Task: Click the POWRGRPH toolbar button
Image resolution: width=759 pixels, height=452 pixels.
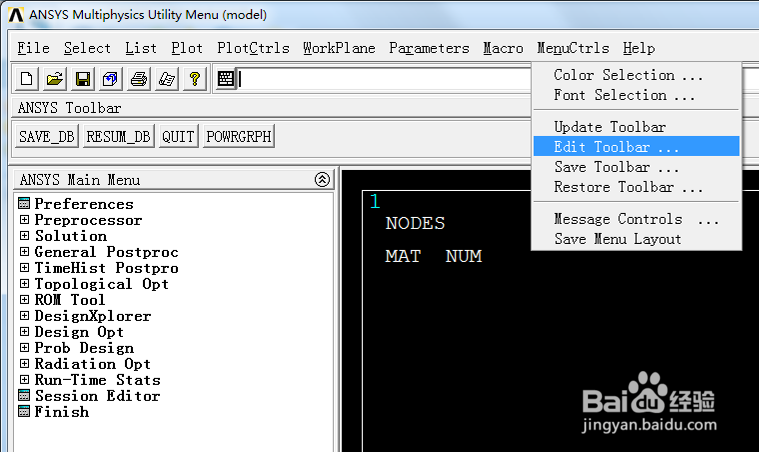Action: (x=239, y=136)
